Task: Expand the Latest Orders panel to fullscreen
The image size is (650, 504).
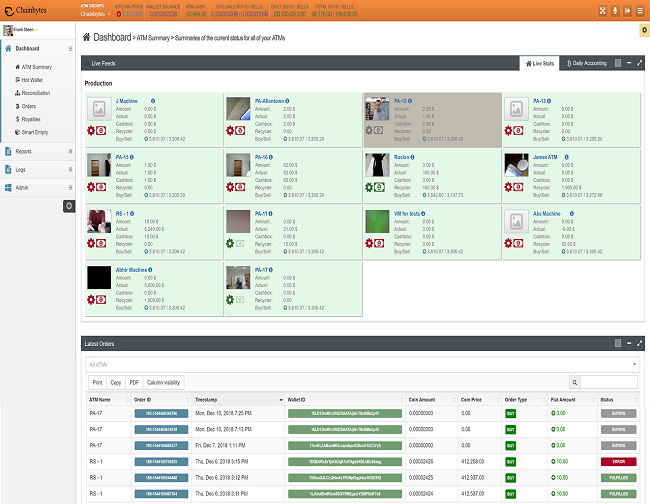Action: pos(640,343)
